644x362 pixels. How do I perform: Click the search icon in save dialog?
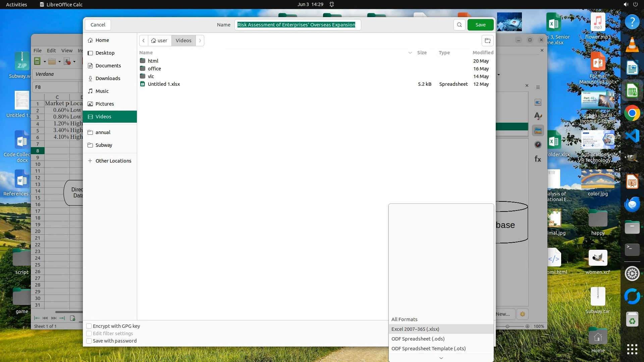point(459,25)
